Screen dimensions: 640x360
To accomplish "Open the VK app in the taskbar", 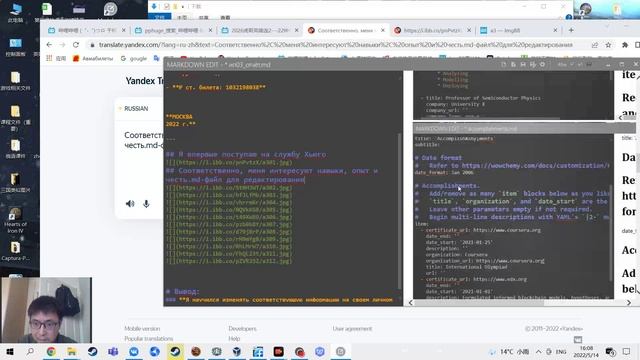I will click(x=134, y=351).
